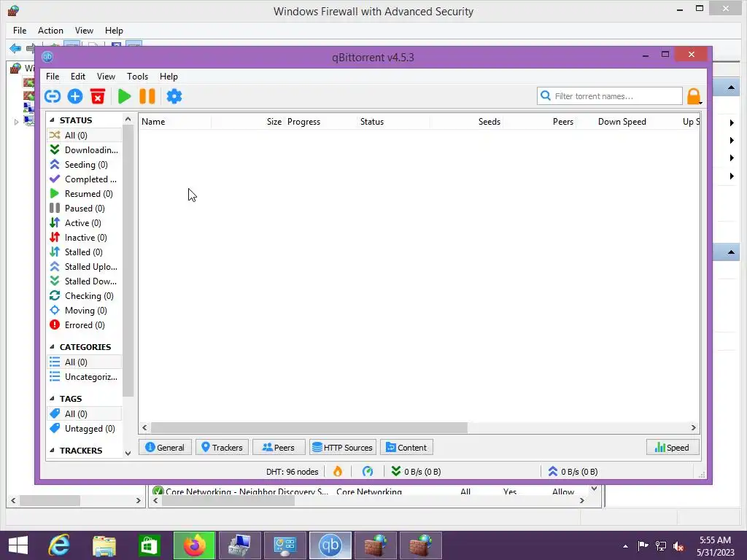Image resolution: width=747 pixels, height=560 pixels.
Task: Open the qBittorrent File menu
Action: click(53, 76)
